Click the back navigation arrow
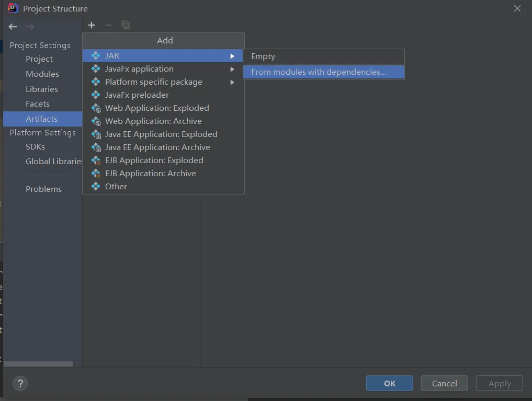532x401 pixels. (13, 27)
